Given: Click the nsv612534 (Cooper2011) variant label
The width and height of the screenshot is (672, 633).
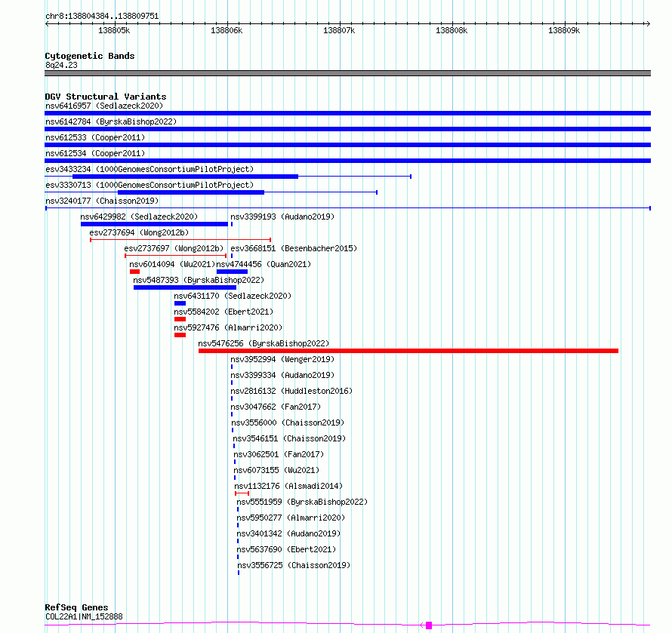Looking at the screenshot, I should pos(95,153).
